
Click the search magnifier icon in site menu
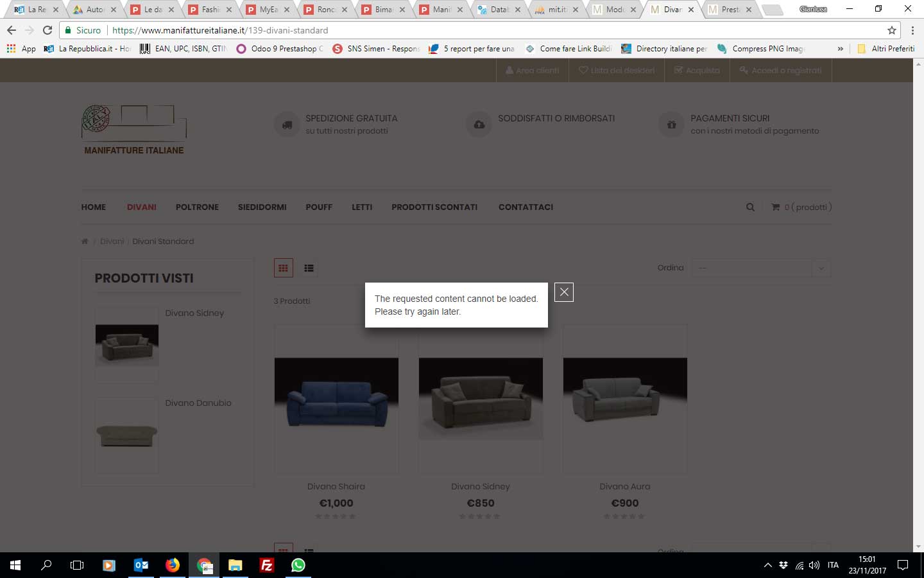tap(750, 207)
